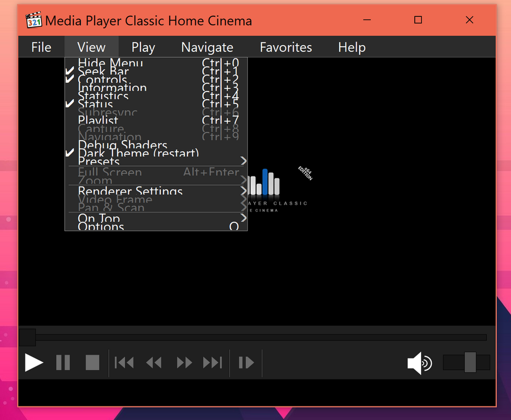Click the fast-forward (increase speed) button
Image resolution: width=511 pixels, height=420 pixels.
184,363
